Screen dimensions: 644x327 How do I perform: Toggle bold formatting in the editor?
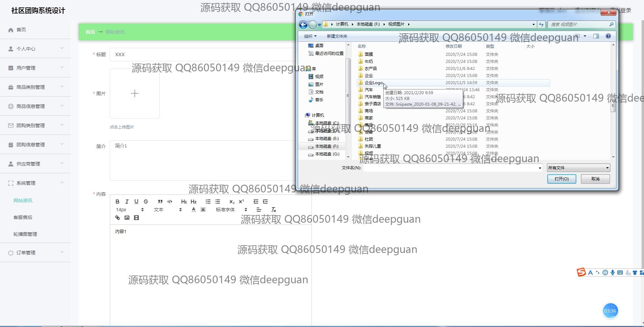click(x=117, y=202)
